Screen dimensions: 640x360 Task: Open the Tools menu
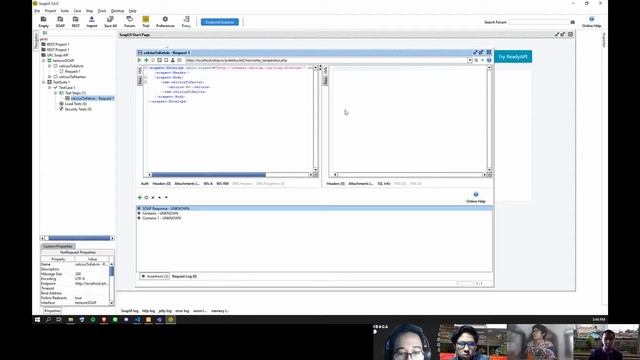tap(102, 11)
